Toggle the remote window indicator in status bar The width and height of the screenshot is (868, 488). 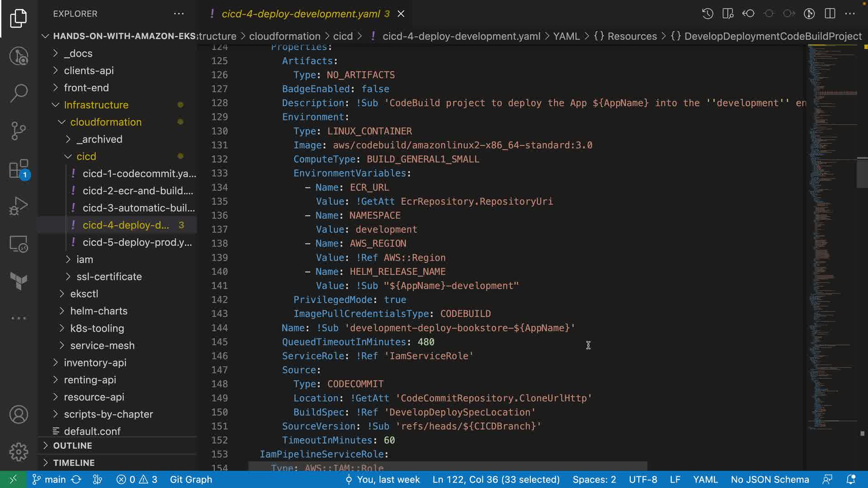tap(13, 479)
